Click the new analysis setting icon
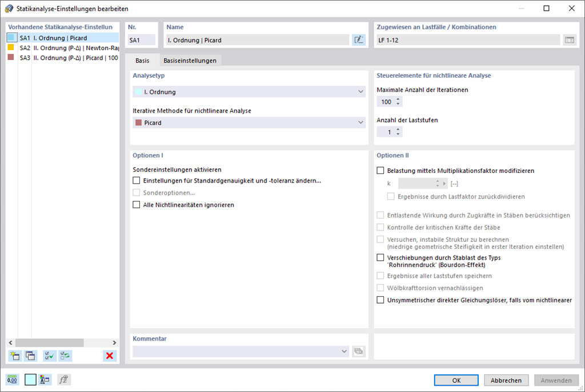Viewport: 585px width, 392px height. pos(15,356)
